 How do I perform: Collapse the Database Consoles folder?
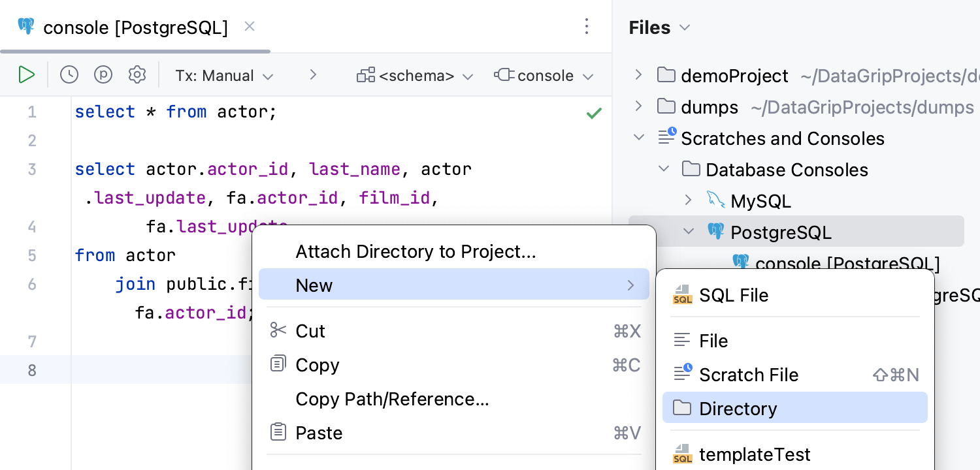pyautogui.click(x=664, y=169)
